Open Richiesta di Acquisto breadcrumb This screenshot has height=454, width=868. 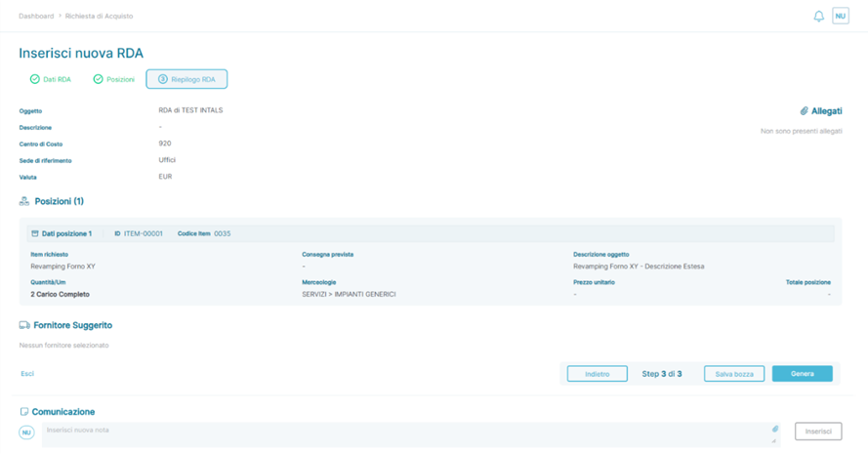point(99,16)
